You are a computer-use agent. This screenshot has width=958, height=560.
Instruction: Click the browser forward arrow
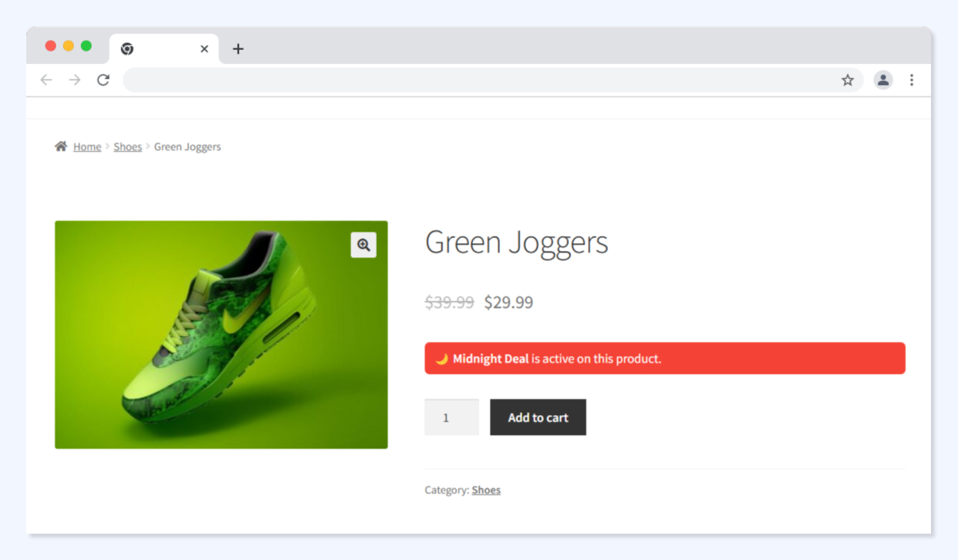(75, 80)
